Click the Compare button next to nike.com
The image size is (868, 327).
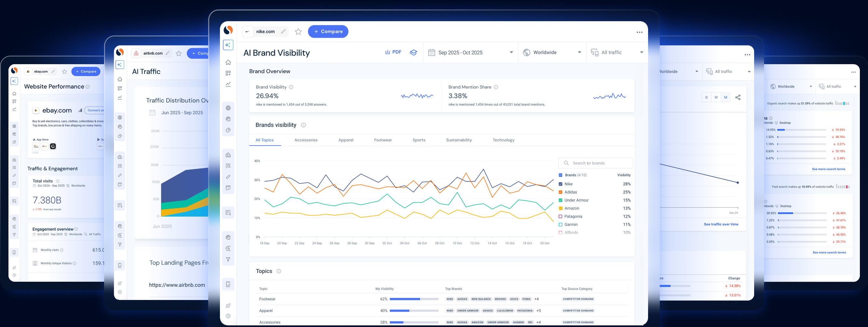pos(328,31)
